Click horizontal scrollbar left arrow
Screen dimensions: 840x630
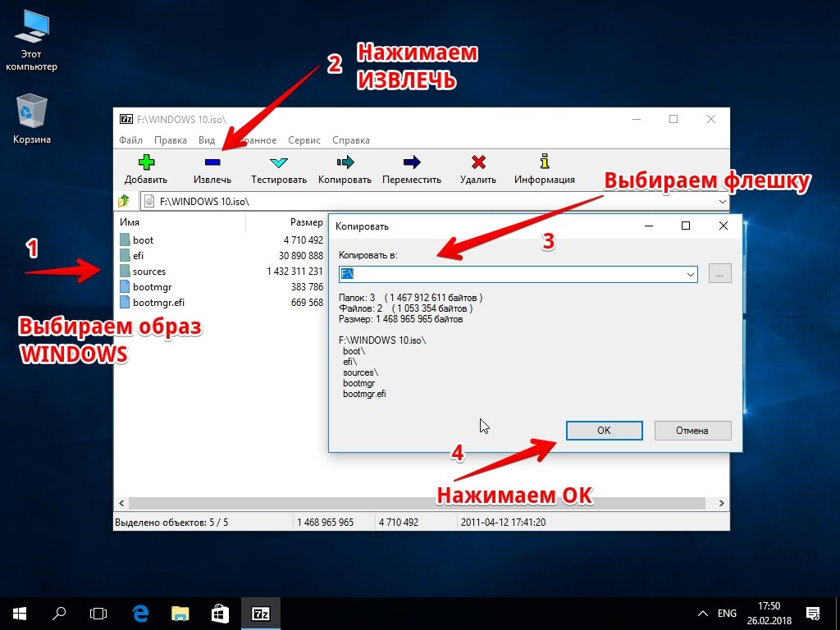pos(121,503)
